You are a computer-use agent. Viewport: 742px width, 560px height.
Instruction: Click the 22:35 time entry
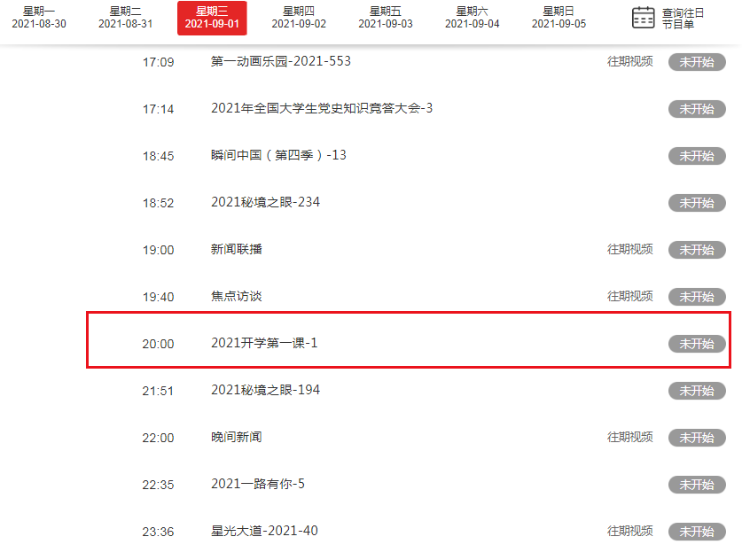click(x=158, y=485)
